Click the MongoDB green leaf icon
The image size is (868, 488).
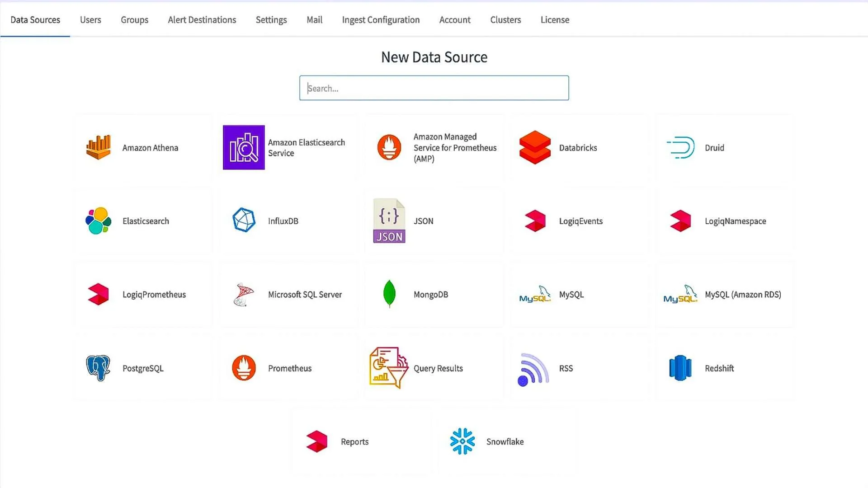(x=389, y=294)
